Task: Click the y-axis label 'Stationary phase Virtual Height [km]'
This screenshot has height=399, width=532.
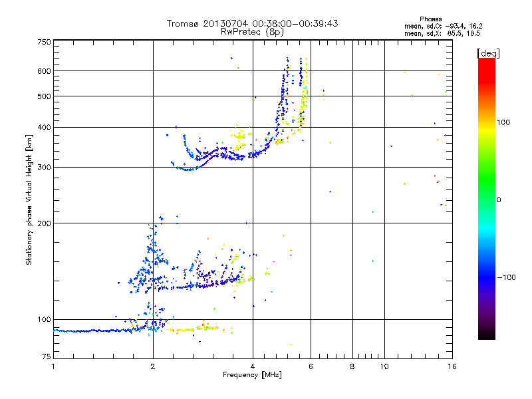Action: click(29, 200)
